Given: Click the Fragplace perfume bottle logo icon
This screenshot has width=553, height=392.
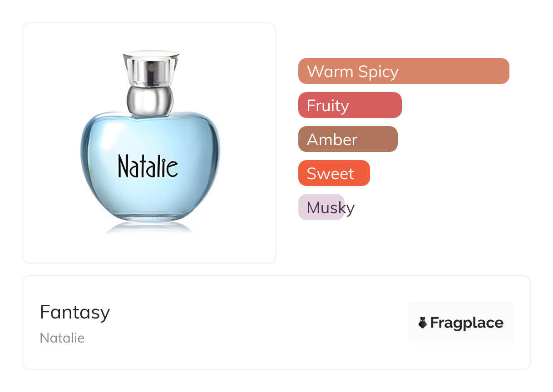Looking at the screenshot, I should click(423, 323).
